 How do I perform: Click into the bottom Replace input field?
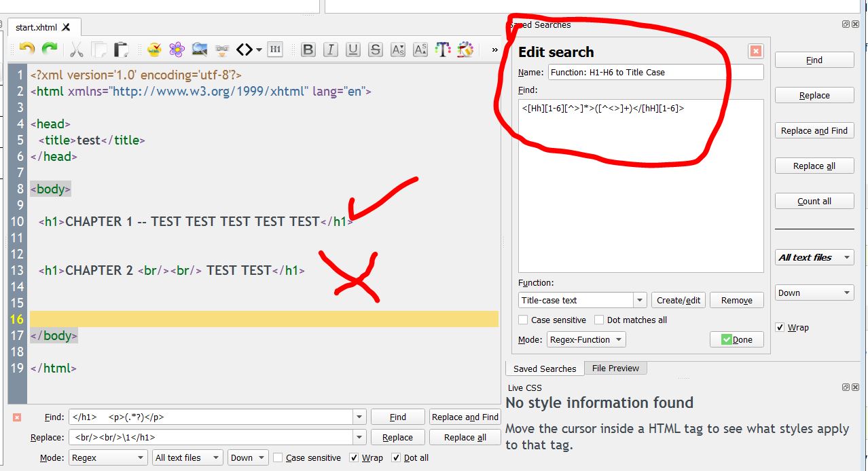(x=211, y=438)
